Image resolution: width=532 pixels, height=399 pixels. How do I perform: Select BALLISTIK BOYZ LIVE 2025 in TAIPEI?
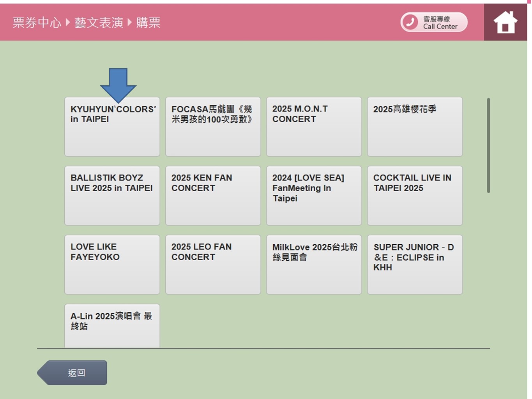pyautogui.click(x=112, y=196)
